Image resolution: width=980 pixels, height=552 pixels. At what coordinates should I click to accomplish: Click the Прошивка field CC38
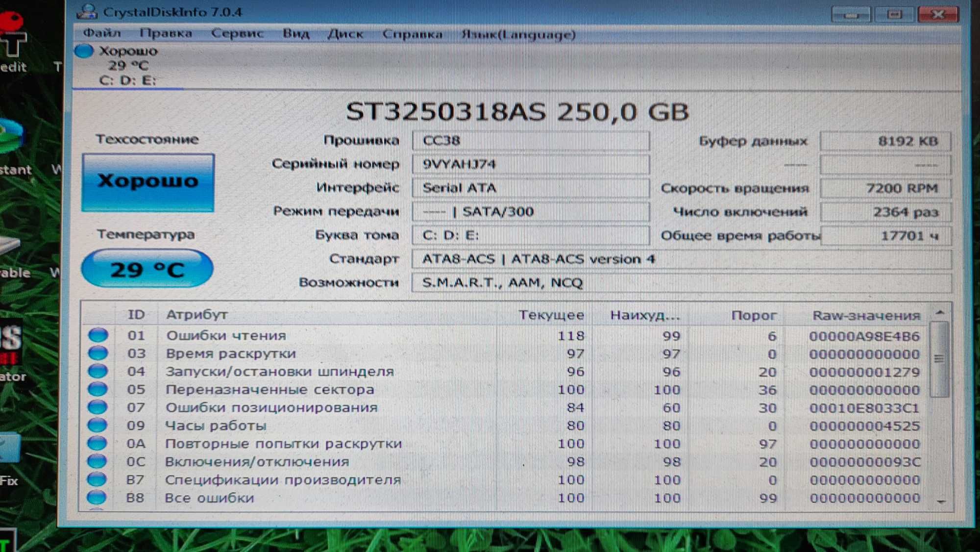(x=531, y=141)
